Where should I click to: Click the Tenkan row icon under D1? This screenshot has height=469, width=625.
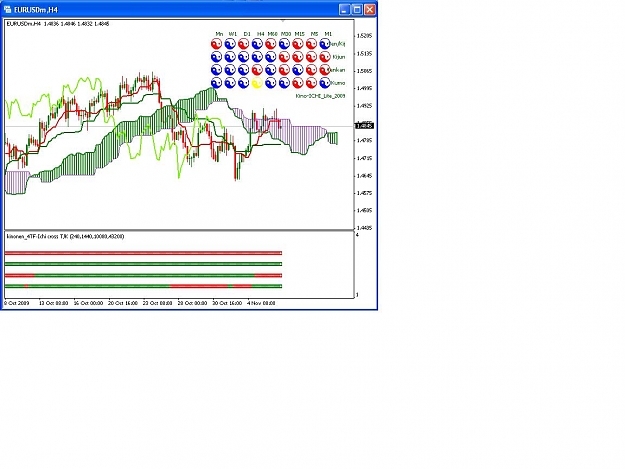tap(244, 70)
